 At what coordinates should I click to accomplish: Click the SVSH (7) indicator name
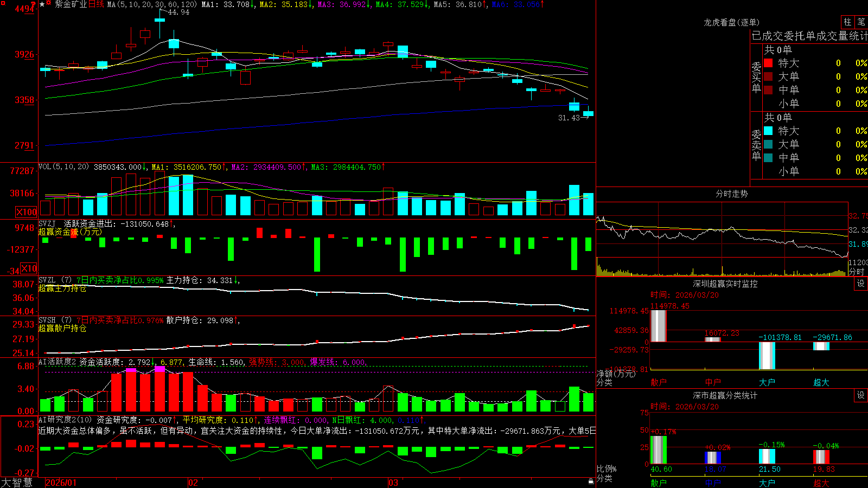[x=55, y=320]
